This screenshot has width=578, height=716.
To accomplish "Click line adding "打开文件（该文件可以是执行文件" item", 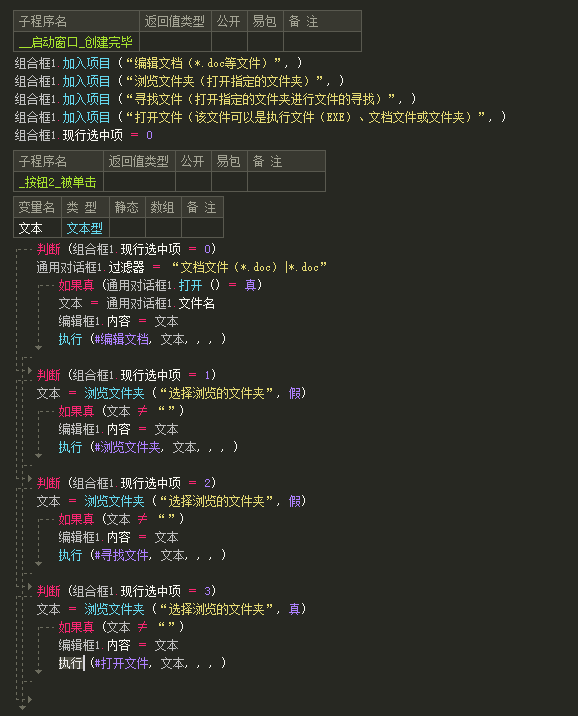I will (261, 117).
